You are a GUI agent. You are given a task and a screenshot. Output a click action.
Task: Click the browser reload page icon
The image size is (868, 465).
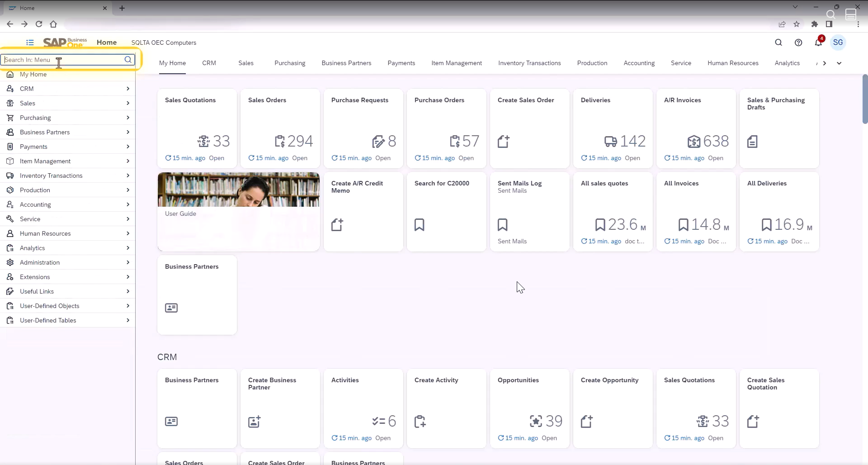coord(39,24)
